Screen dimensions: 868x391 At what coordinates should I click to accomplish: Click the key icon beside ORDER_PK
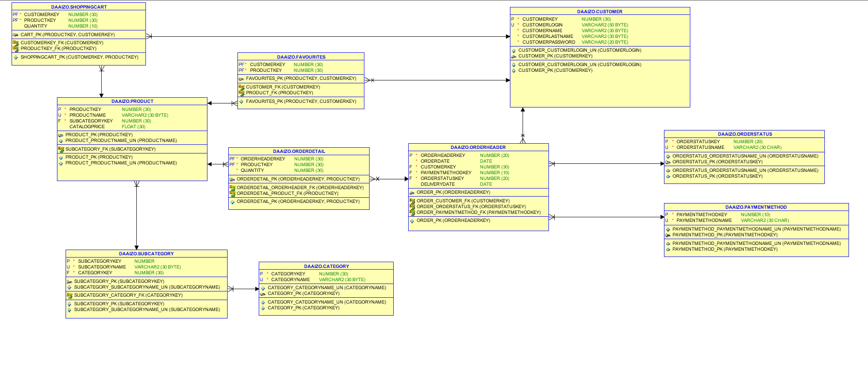pyautogui.click(x=412, y=192)
